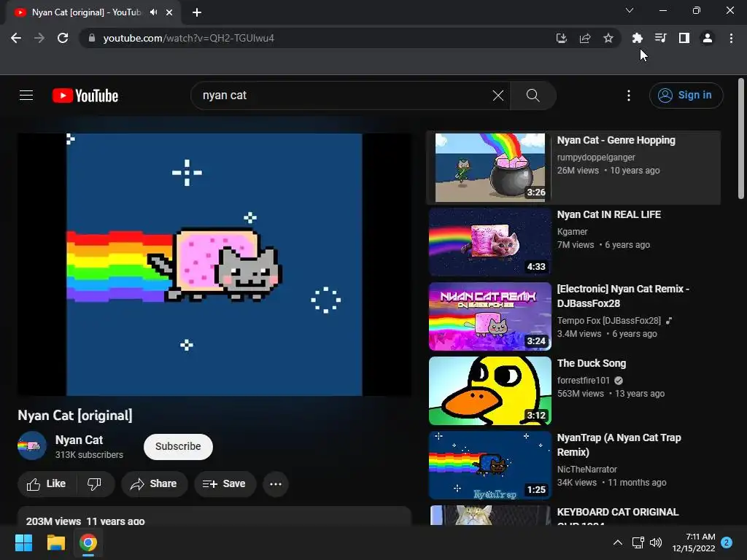The height and width of the screenshot is (560, 747).
Task: Click the Nyan Cat video player
Action: [214, 264]
